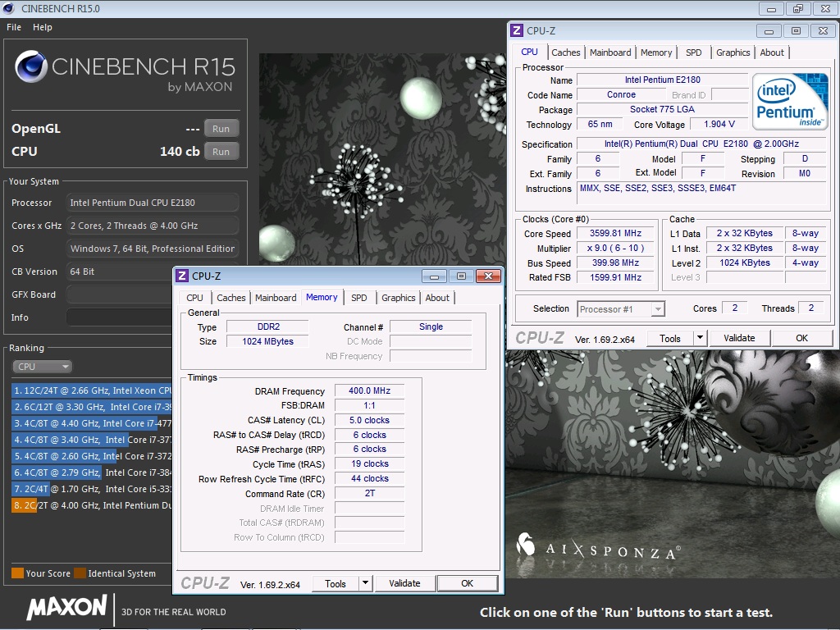The width and height of the screenshot is (840, 630).
Task: Select ranking entry 3 4C/8T @ 4.40 GHz
Action: point(92,423)
